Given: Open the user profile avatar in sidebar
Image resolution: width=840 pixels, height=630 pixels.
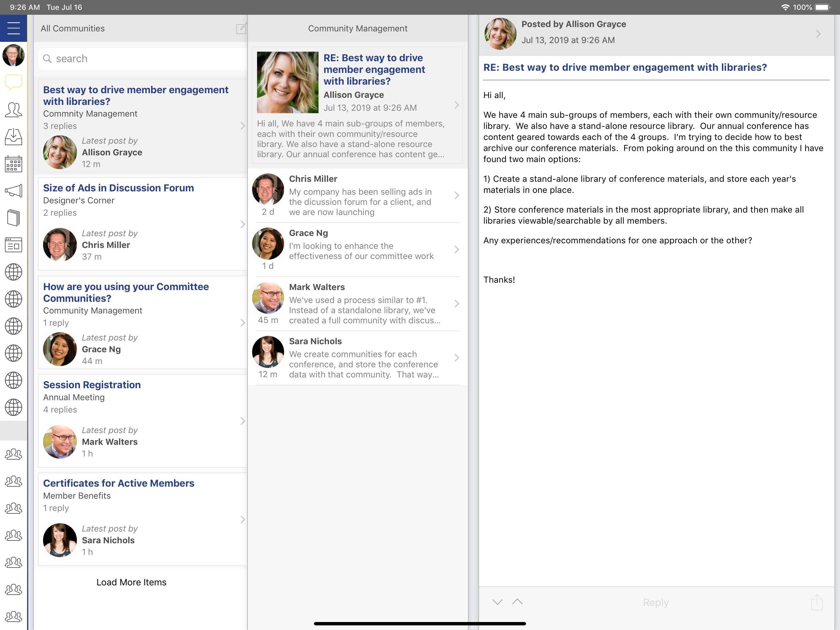Looking at the screenshot, I should [x=13, y=55].
